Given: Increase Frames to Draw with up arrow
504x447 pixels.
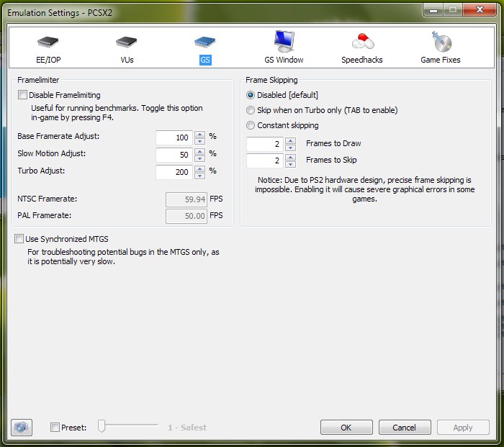Looking at the screenshot, I should 291,140.
